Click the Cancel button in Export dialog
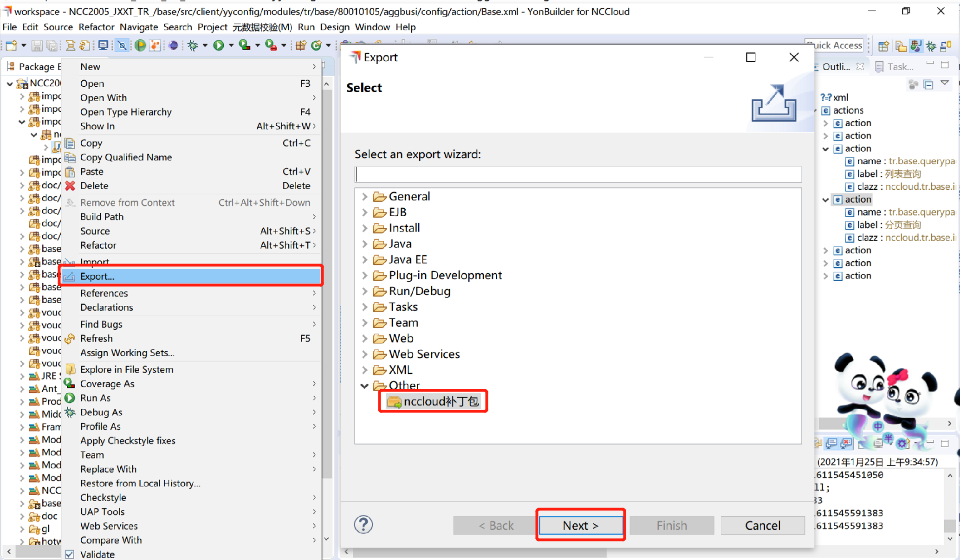 (762, 525)
